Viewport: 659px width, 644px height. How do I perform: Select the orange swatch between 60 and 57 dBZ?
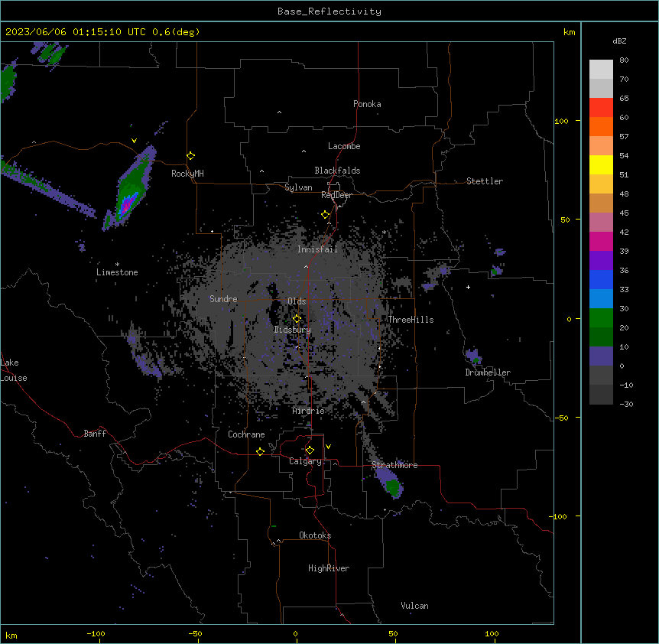coord(601,126)
